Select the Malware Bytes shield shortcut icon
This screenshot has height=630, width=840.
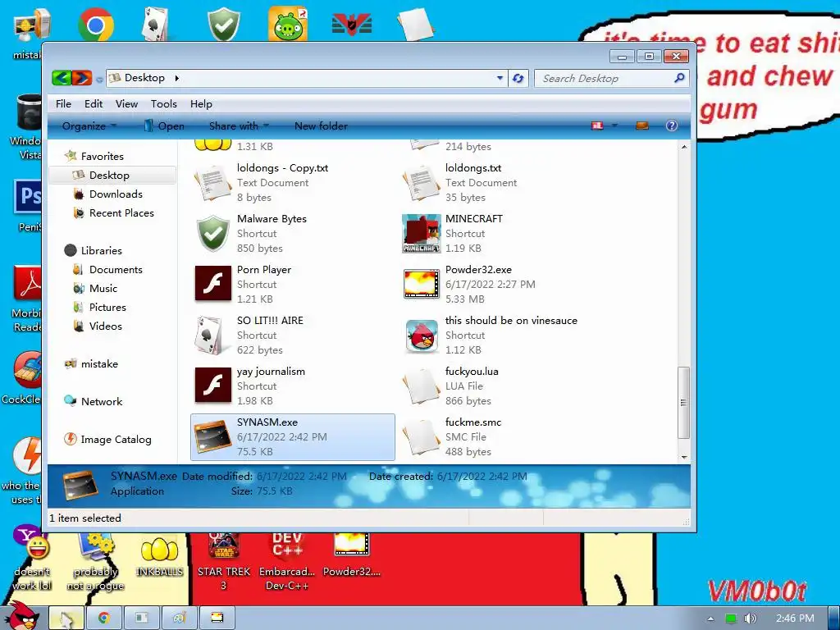[x=212, y=234]
